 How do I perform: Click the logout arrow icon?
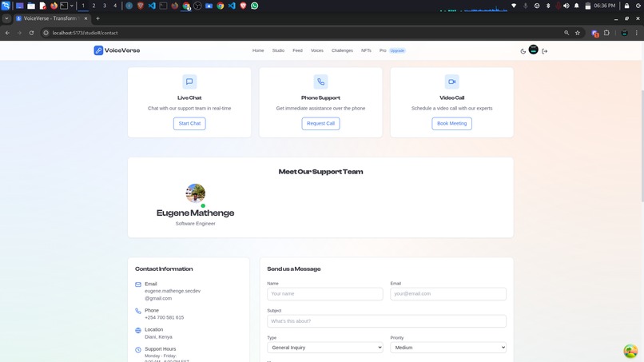pos(545,51)
